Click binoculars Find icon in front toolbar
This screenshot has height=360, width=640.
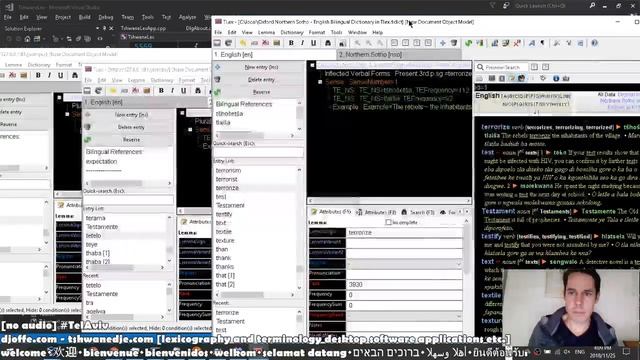[328, 43]
